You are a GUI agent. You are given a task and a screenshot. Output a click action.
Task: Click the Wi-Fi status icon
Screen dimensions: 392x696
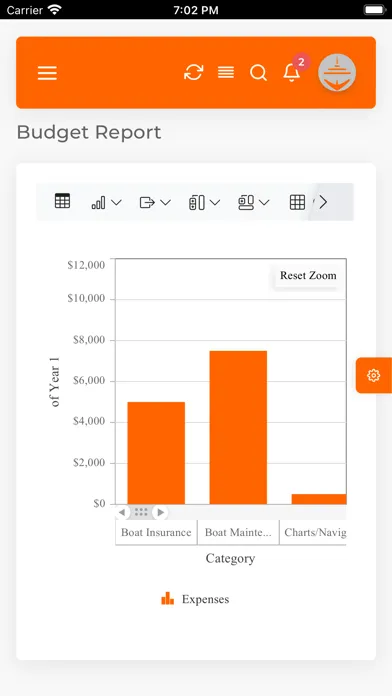[x=55, y=9]
